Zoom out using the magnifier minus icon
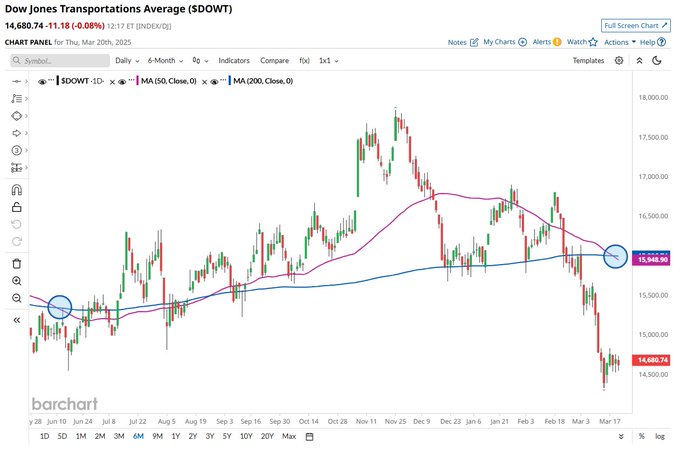 tap(16, 298)
